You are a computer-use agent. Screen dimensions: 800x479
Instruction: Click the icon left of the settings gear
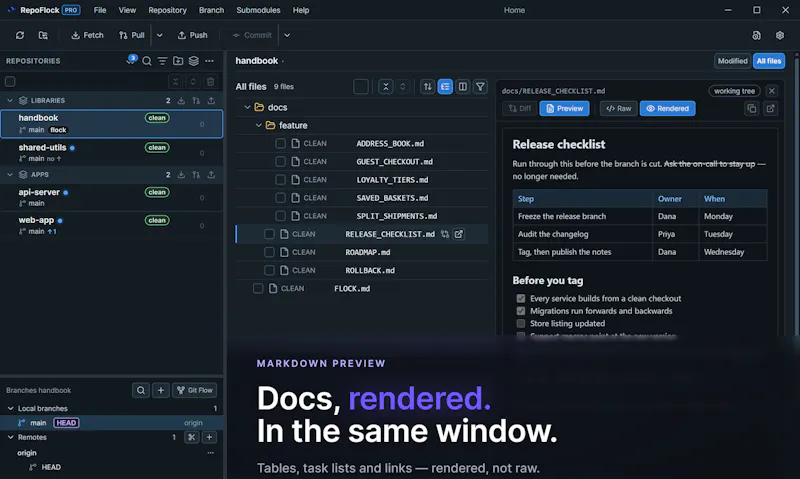756,35
